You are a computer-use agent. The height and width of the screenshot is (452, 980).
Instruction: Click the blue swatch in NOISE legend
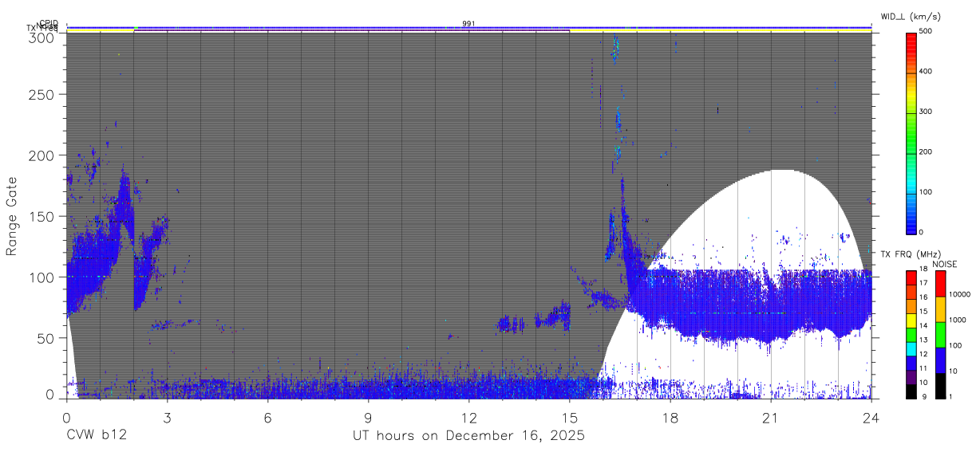[x=940, y=360]
